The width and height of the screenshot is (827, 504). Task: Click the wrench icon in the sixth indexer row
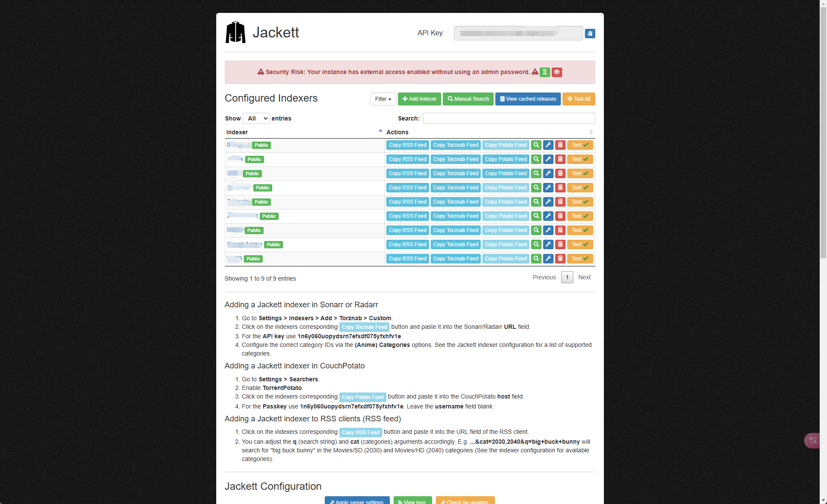548,216
